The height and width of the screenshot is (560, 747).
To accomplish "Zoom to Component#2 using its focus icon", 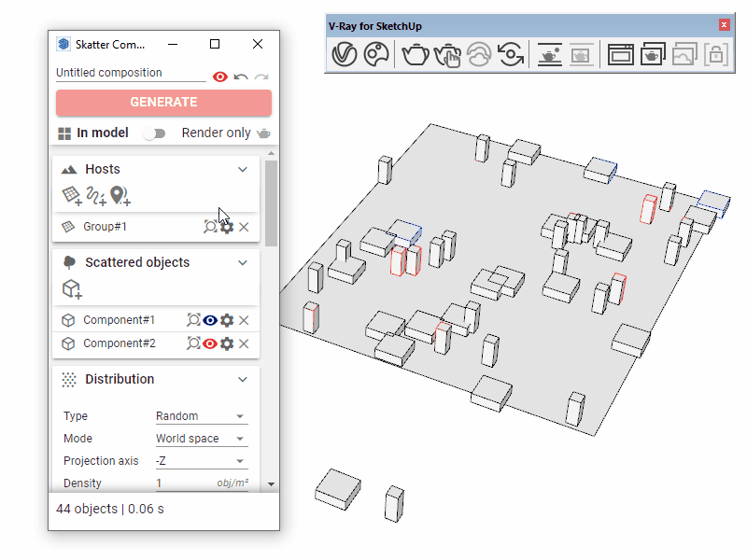I will (193, 343).
